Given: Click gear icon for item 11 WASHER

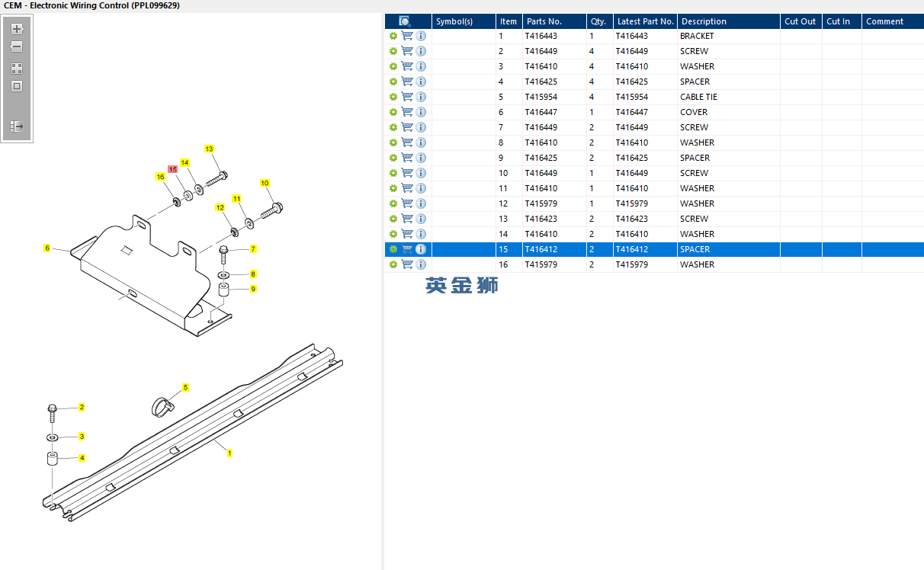Looking at the screenshot, I should click(393, 188).
